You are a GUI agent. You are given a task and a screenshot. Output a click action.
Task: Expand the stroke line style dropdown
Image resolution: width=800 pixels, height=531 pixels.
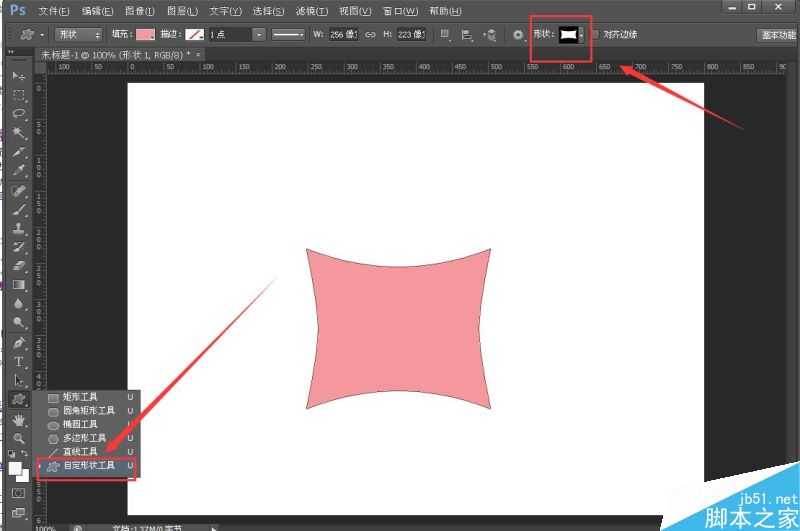pyautogui.click(x=290, y=34)
